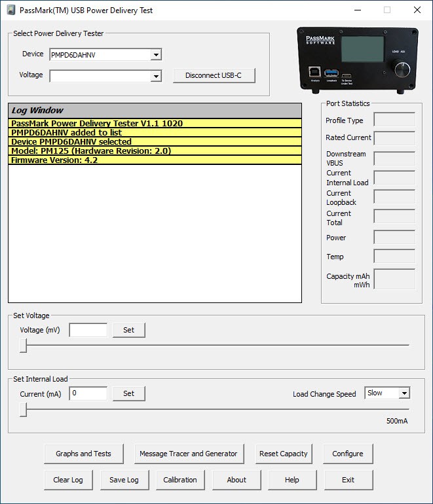Open the Device dropdown showing PMPD6DAHNV
This screenshot has width=433, height=504.
click(x=156, y=54)
